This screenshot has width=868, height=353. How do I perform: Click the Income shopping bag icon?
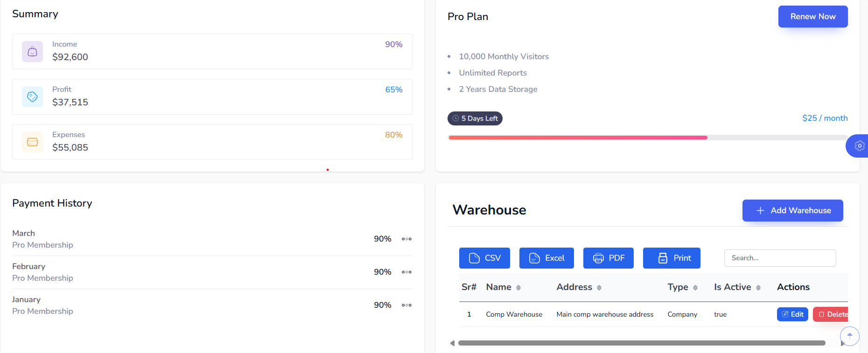pyautogui.click(x=32, y=51)
